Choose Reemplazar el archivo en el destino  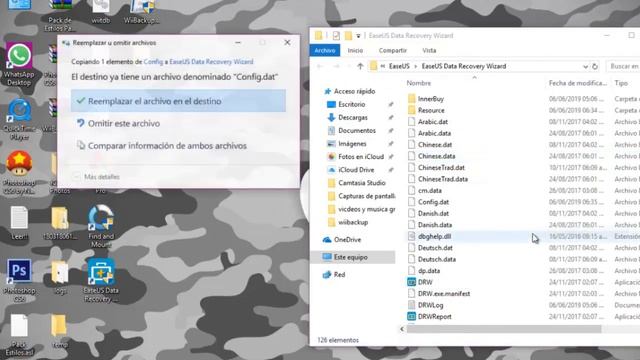click(x=178, y=101)
